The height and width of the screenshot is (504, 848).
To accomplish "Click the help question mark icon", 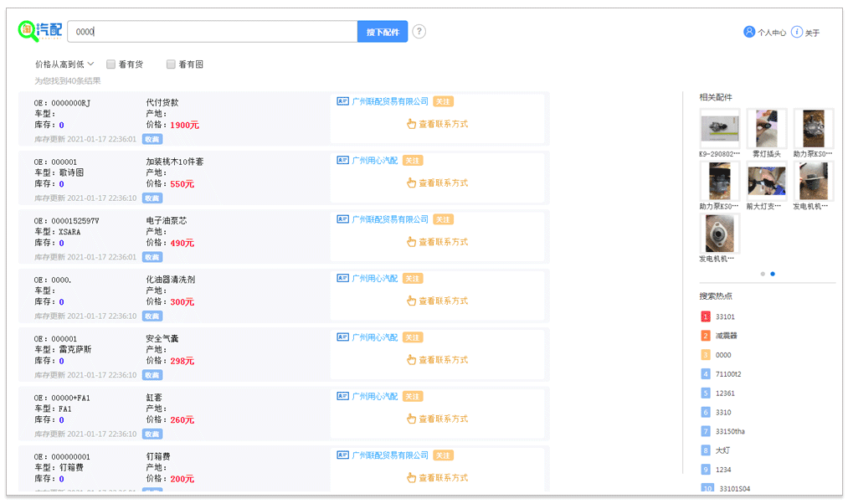I will (419, 32).
